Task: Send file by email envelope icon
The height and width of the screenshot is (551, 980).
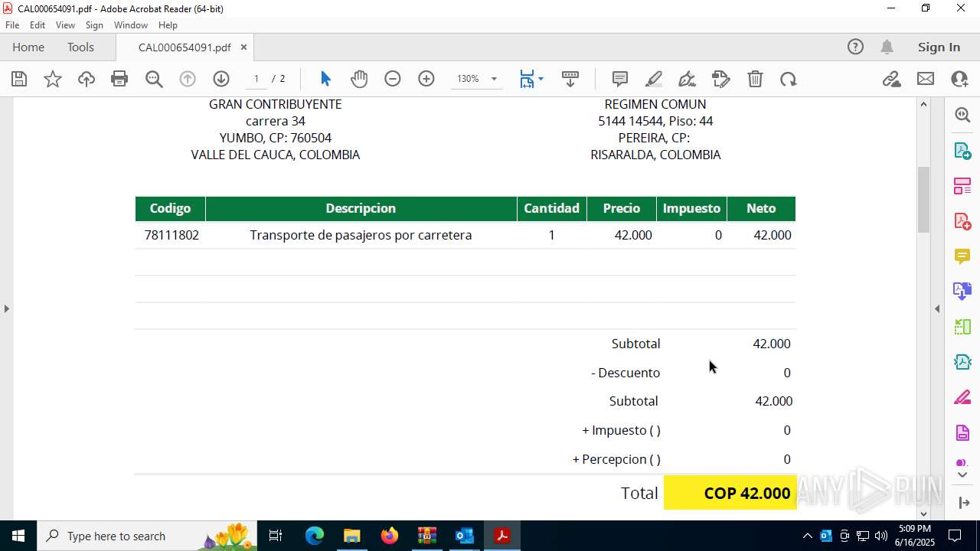Action: [x=926, y=79]
